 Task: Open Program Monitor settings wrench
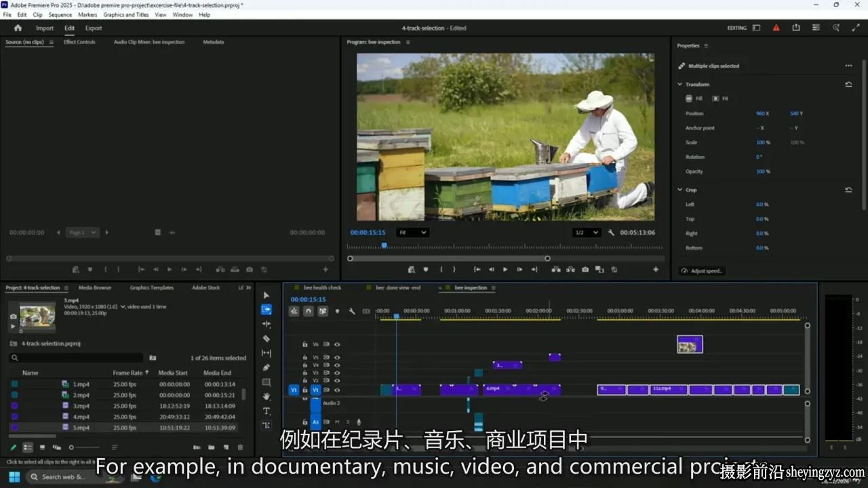611,232
